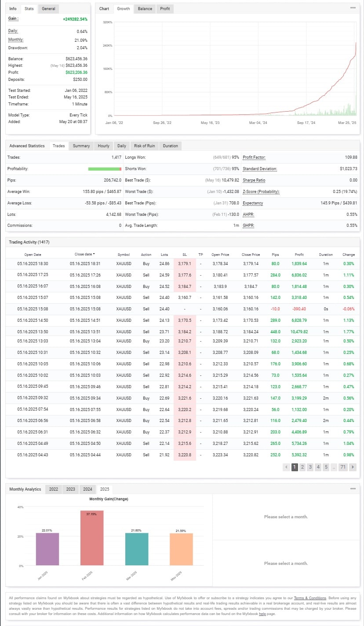
Task: Open the Terms & Conditions link
Action: click(x=310, y=598)
